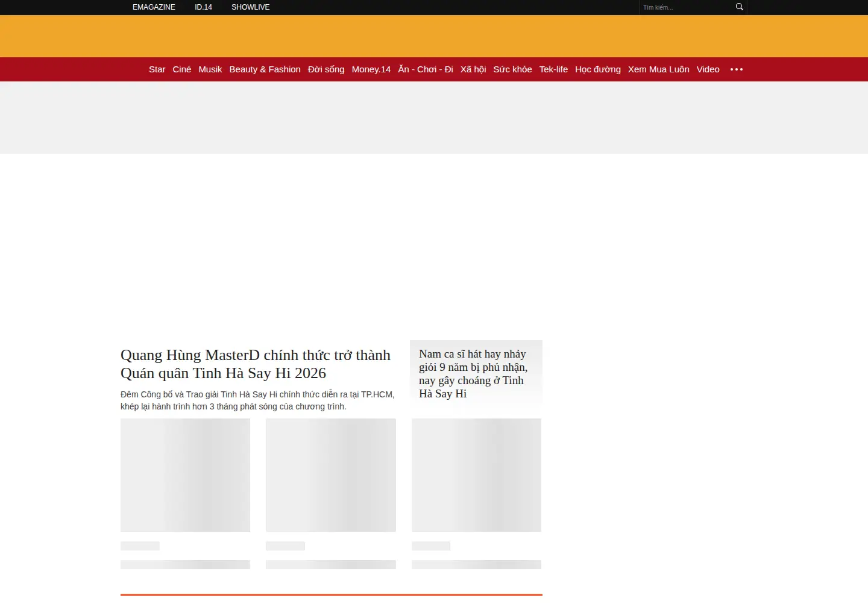
Task: Select Tek-life in the nav bar
Action: [553, 69]
